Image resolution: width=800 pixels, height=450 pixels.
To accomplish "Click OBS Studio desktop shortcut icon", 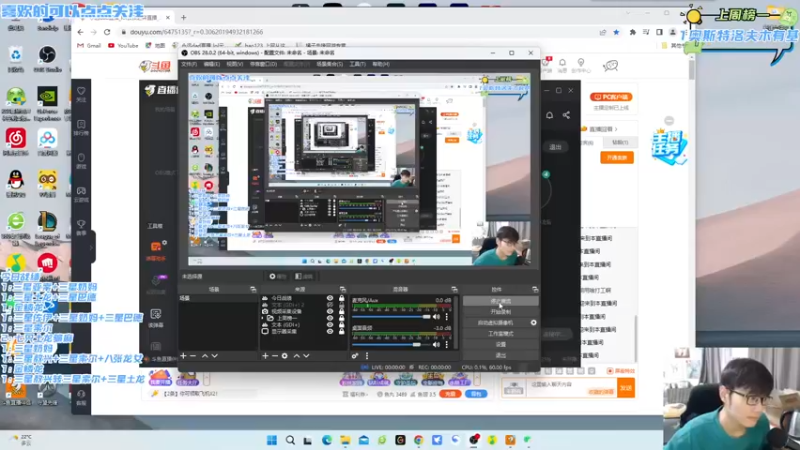I will [47, 58].
